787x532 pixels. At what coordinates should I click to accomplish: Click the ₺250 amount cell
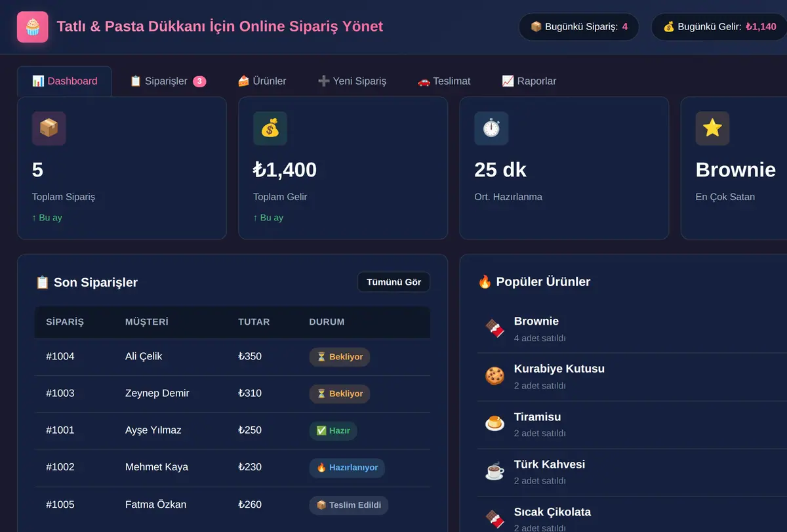(250, 430)
